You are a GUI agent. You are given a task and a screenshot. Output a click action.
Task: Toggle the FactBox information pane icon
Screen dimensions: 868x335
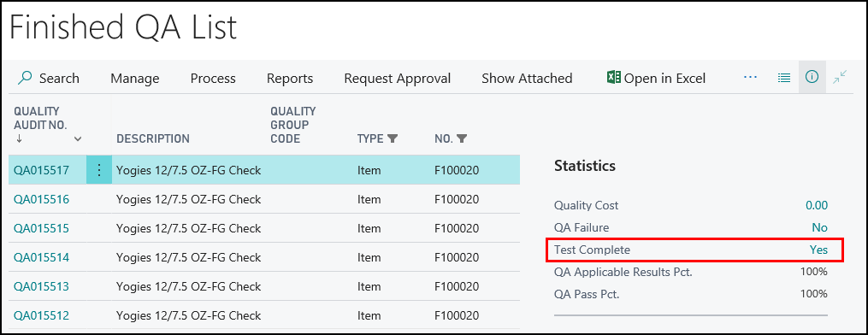coord(812,78)
